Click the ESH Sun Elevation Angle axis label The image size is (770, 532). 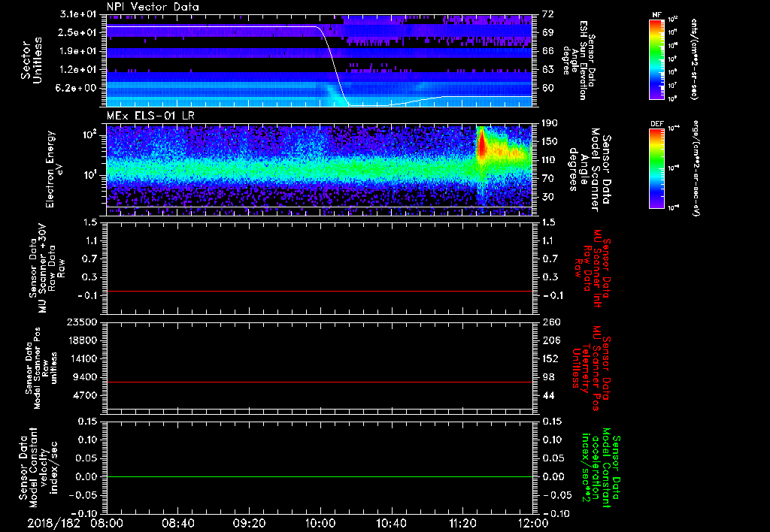coord(583,62)
